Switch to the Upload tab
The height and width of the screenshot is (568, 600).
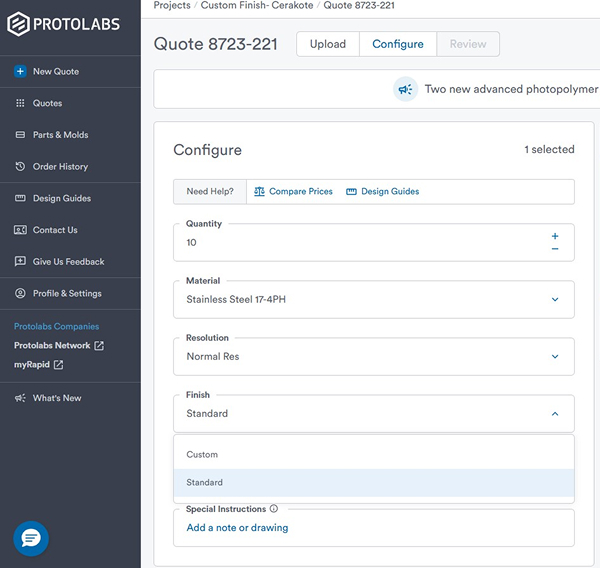tap(328, 44)
